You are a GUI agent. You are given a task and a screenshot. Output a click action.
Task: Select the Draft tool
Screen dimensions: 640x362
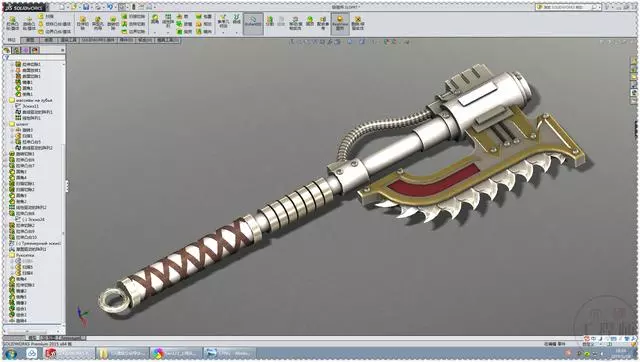pos(183,24)
